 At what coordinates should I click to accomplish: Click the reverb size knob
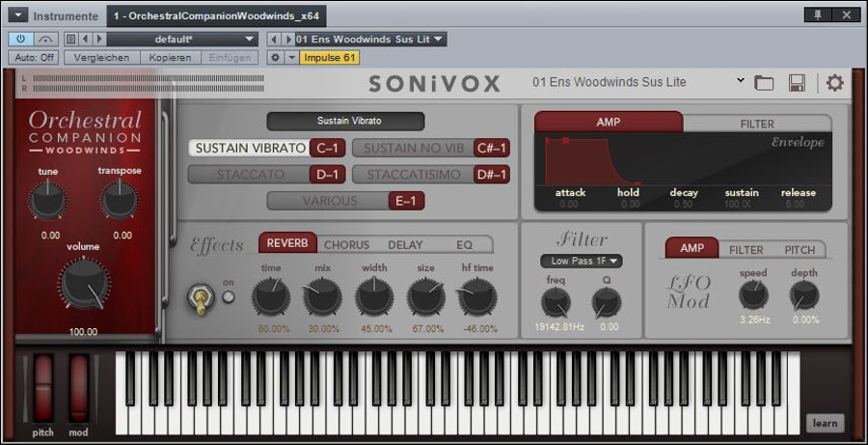point(425,296)
